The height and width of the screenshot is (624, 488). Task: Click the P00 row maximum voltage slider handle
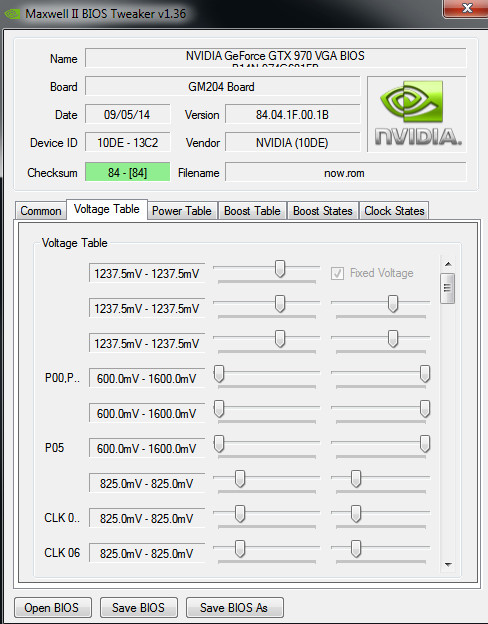coord(425,374)
